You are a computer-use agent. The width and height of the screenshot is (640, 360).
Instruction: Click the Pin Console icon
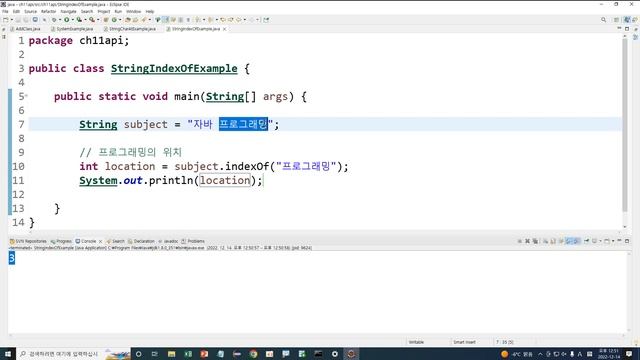[x=587, y=241]
